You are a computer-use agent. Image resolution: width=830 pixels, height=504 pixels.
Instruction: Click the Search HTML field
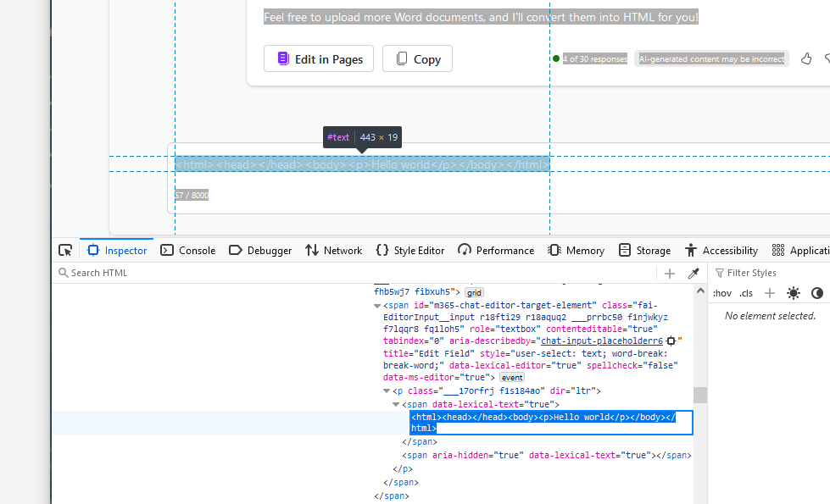click(354, 273)
